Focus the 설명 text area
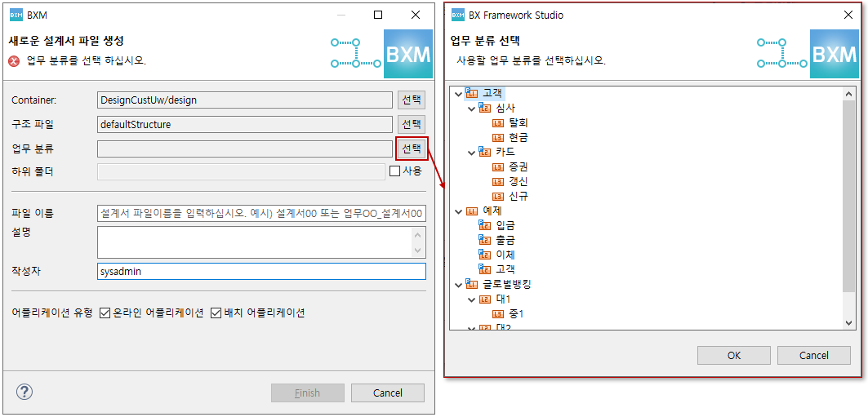The image size is (868, 417). [x=254, y=242]
